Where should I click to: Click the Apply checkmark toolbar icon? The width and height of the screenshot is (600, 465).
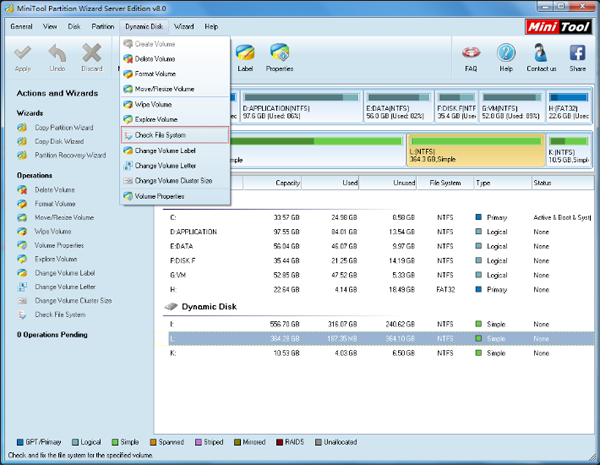tap(23, 53)
